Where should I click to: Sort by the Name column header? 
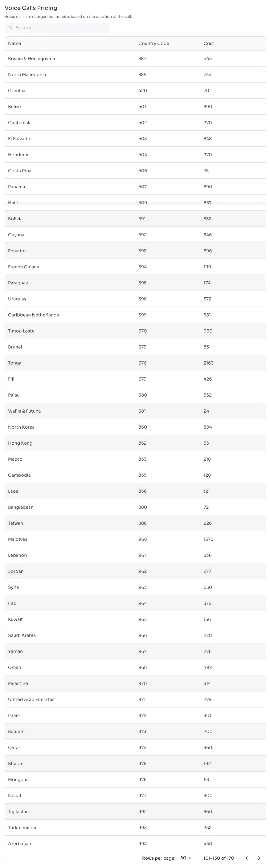click(x=14, y=43)
